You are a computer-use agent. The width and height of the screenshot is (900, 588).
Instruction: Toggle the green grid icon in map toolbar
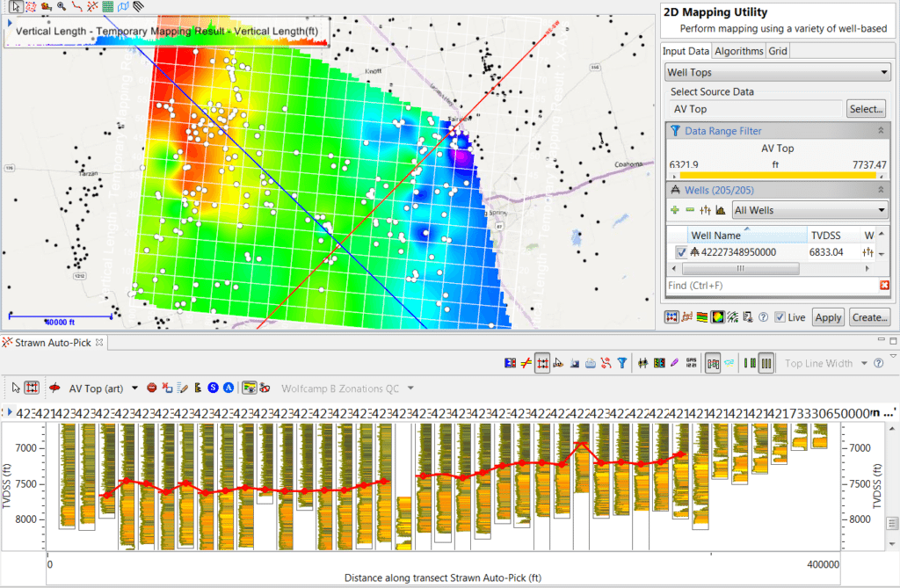pyautogui.click(x=108, y=6)
